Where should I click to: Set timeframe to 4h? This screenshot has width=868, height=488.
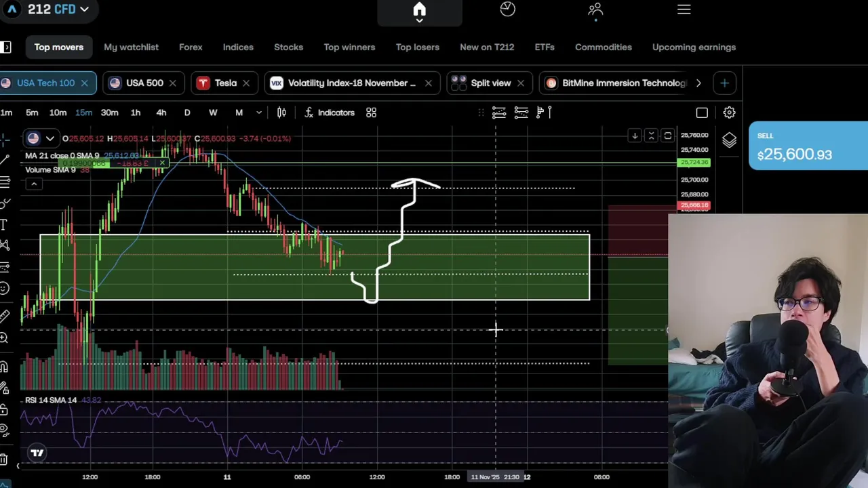tap(161, 113)
